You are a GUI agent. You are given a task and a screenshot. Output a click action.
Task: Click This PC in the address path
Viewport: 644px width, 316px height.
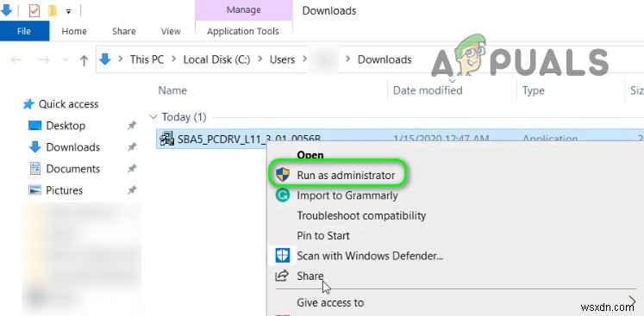pos(147,59)
